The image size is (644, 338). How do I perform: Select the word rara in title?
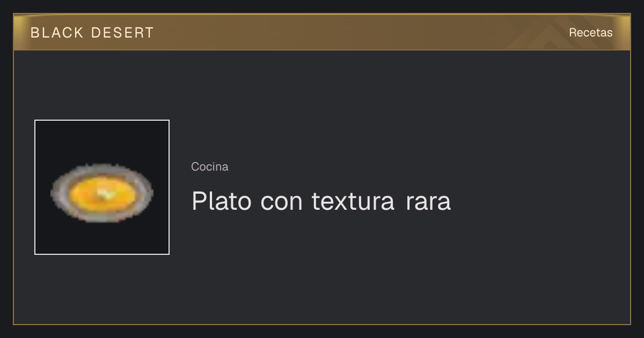[428, 203]
